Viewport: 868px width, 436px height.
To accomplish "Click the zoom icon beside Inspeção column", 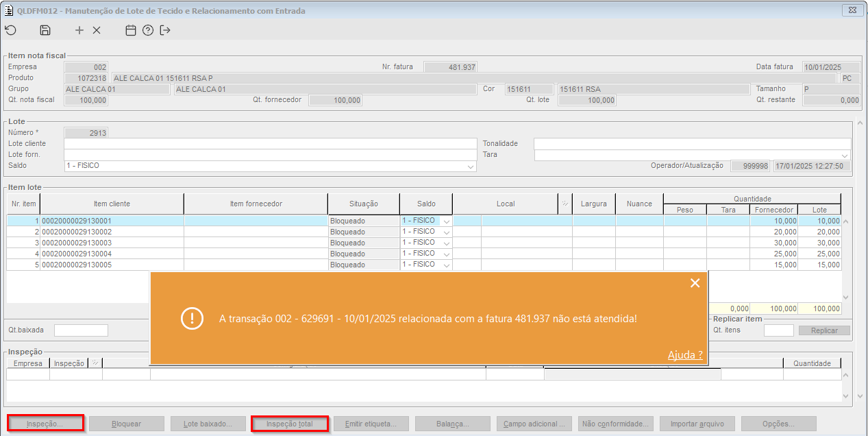I will (x=95, y=363).
